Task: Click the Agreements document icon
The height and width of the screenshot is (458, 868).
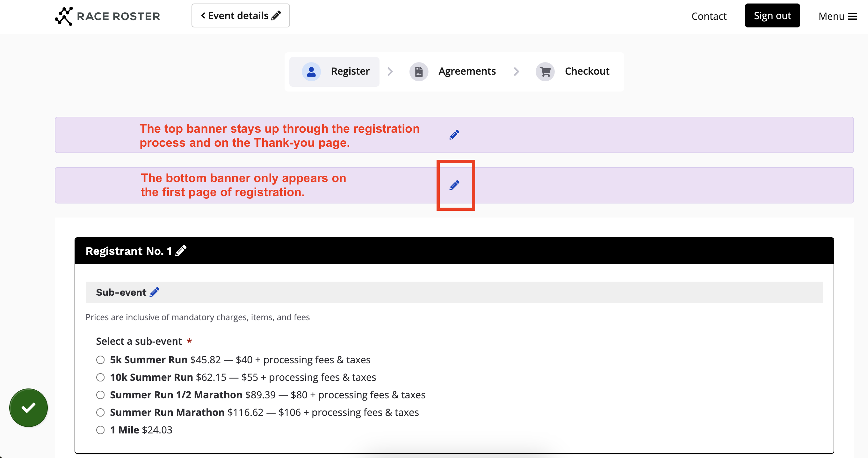Action: 418,71
